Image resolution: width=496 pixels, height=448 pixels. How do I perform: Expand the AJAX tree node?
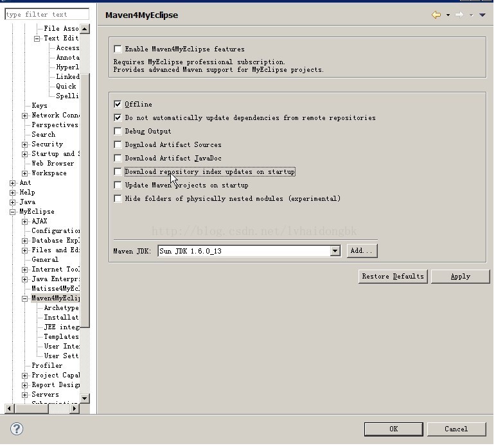coord(24,221)
